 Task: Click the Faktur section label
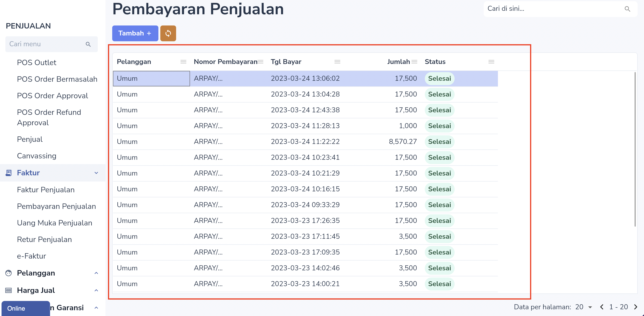28,173
